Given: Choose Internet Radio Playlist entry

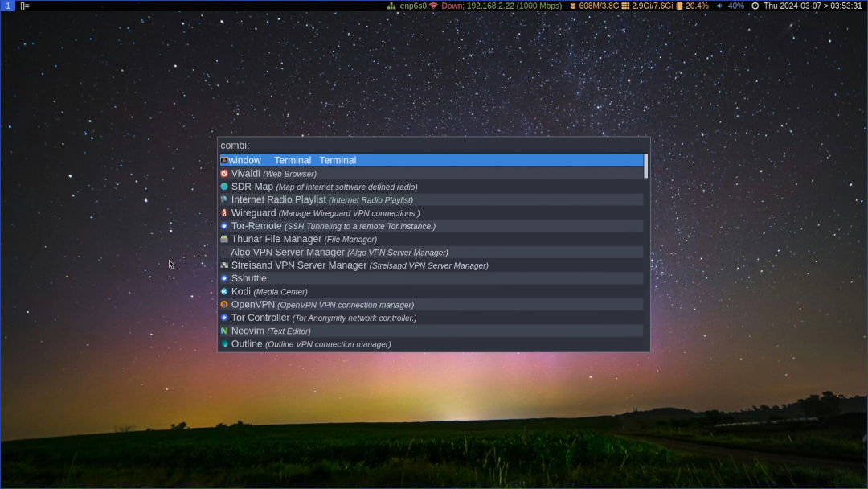Looking at the screenshot, I should click(x=432, y=199).
